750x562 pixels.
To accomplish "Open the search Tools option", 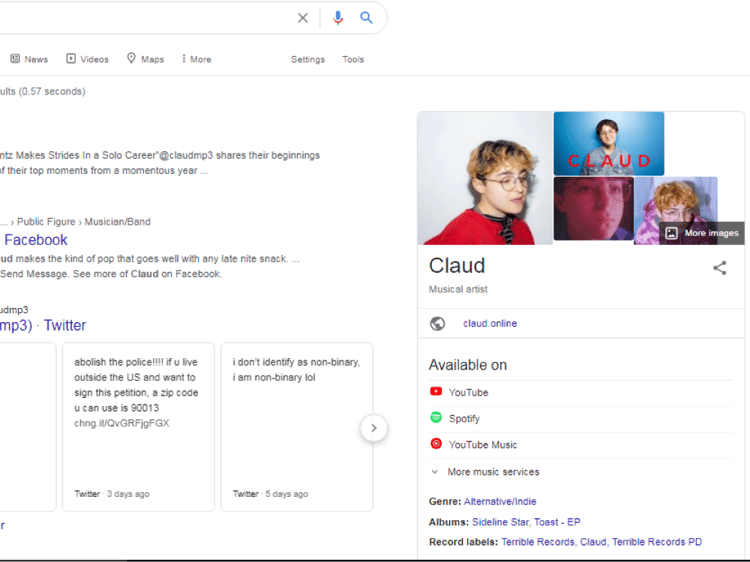I will 353,59.
